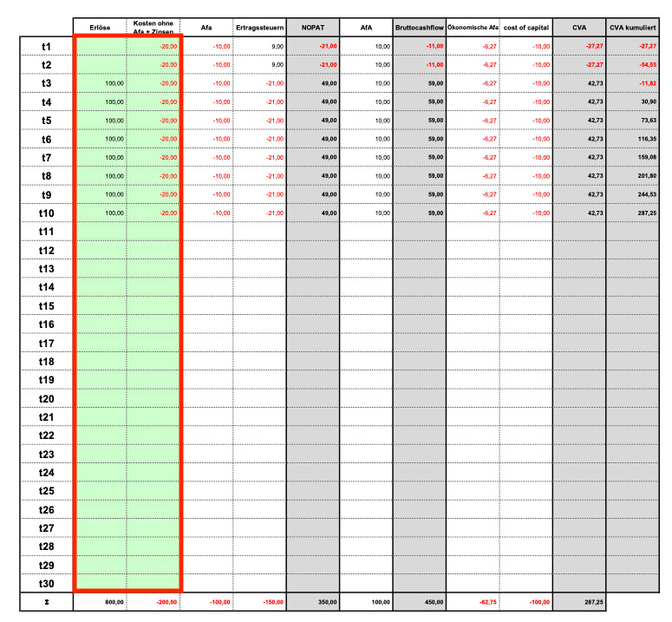Image resolution: width=672 pixels, height=622 pixels.
Task: Click the NOPAT column header
Action: (313, 28)
